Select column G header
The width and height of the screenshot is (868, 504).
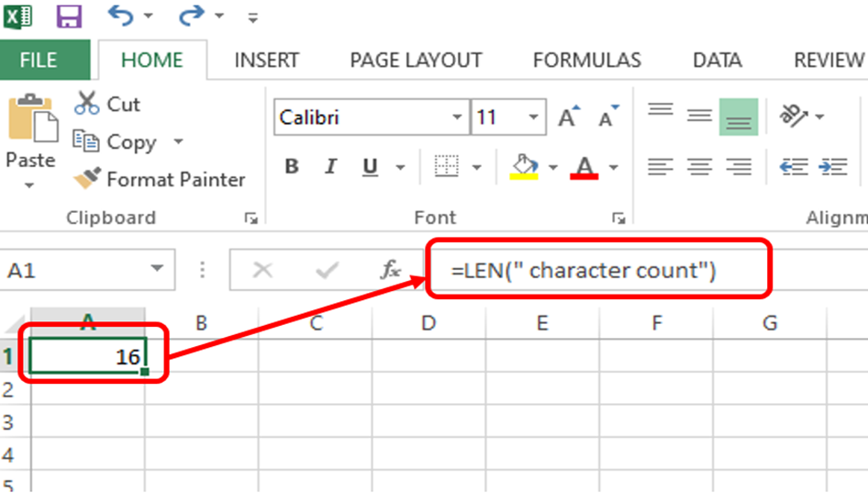click(770, 323)
